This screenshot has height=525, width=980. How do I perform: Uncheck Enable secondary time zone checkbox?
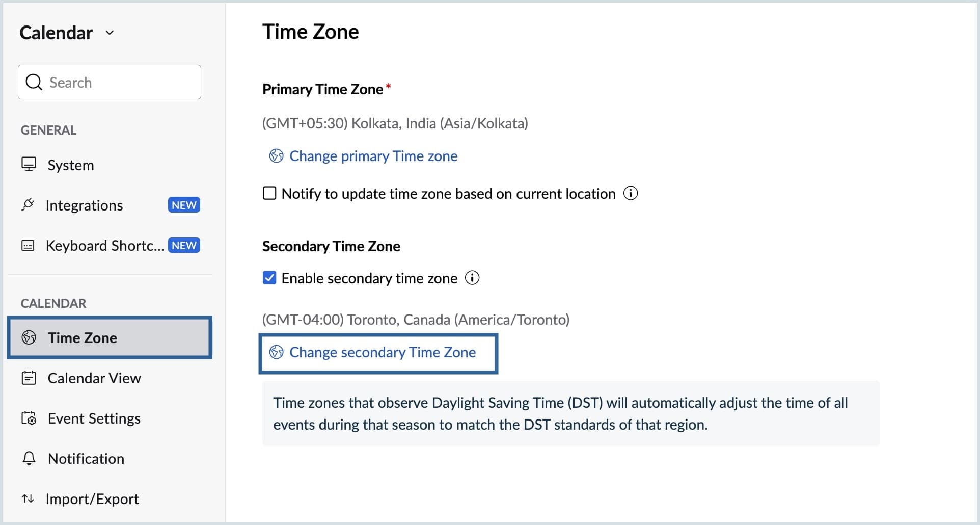(x=269, y=278)
